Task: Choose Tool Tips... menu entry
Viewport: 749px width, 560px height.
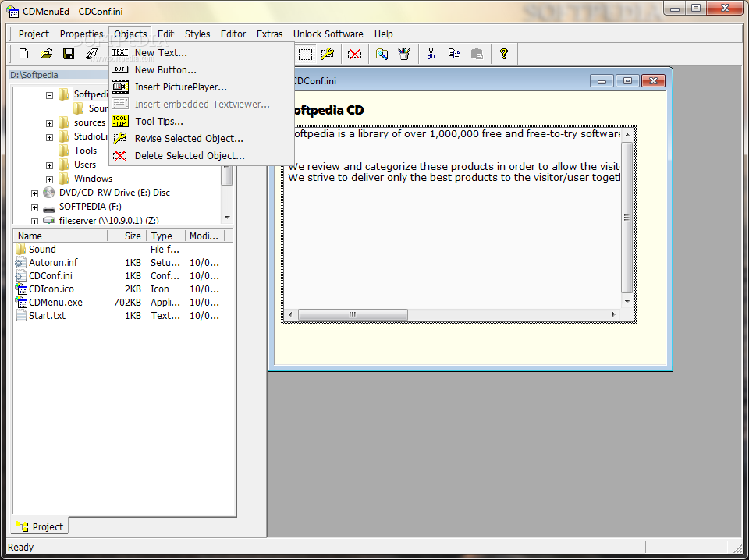Action: tap(201, 121)
